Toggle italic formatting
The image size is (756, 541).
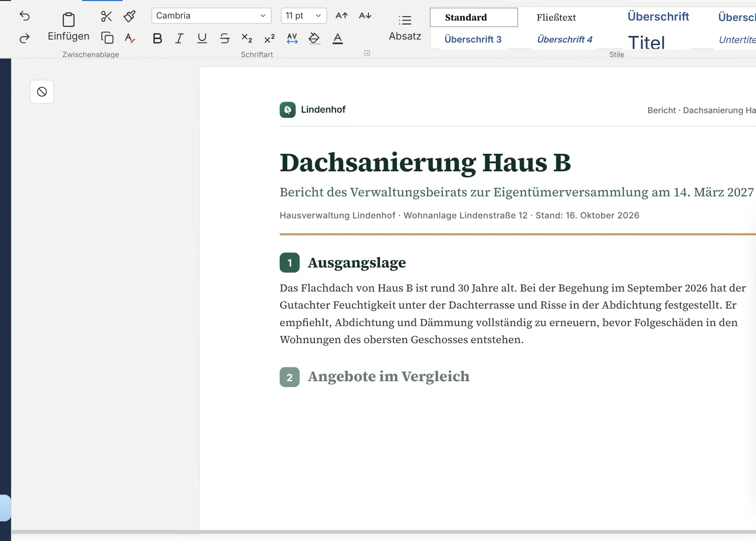pos(179,38)
